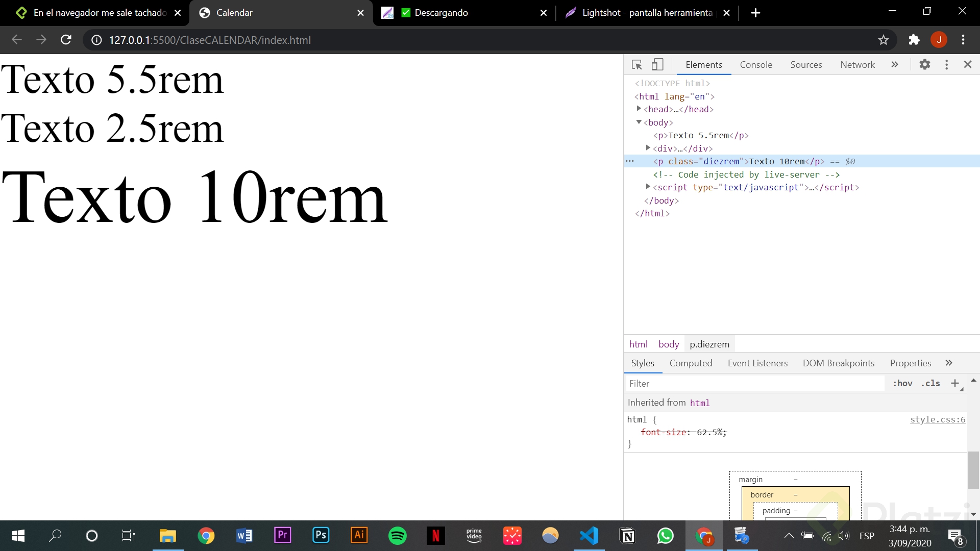Click the border box in the box model

[762, 495]
